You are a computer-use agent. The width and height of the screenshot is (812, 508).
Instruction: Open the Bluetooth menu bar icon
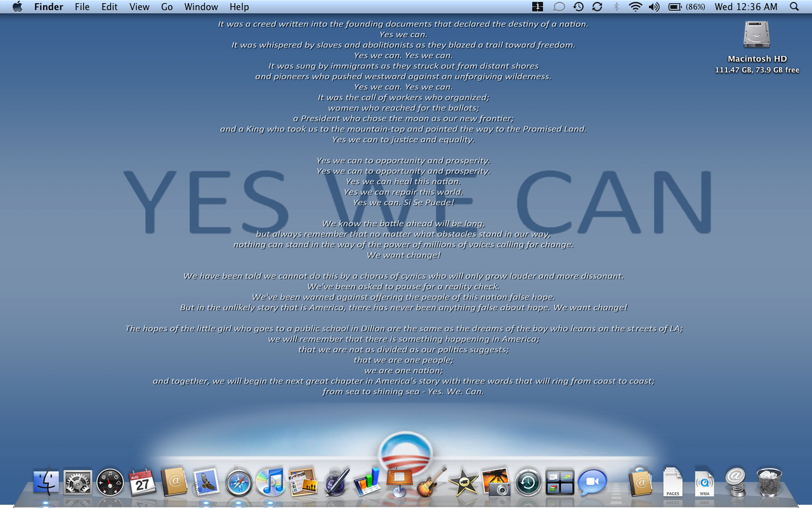pyautogui.click(x=616, y=7)
